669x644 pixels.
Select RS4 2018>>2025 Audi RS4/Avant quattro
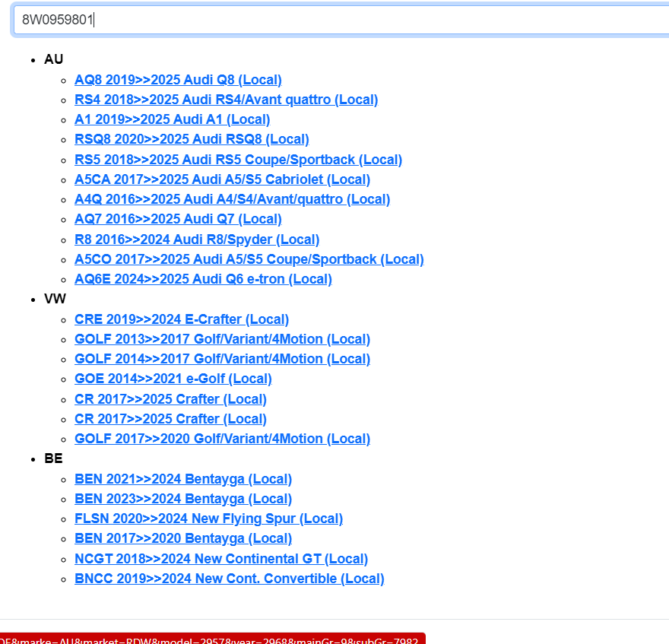(226, 100)
